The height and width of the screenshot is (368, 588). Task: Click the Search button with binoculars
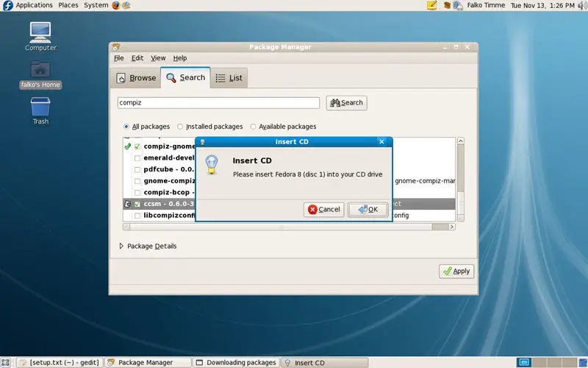point(346,102)
